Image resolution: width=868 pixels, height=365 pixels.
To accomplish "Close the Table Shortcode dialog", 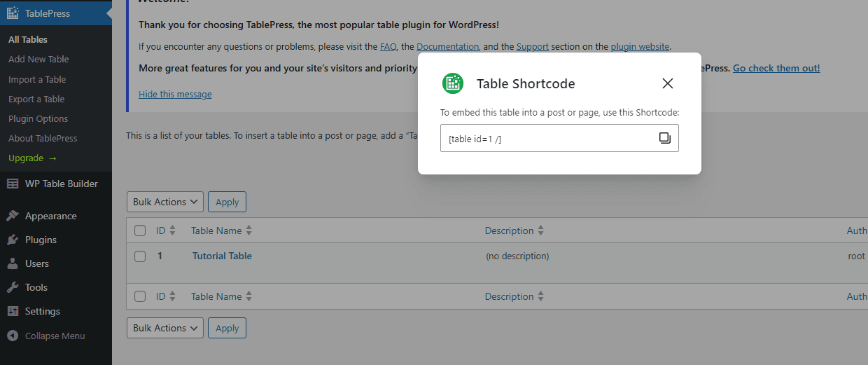I will click(x=668, y=83).
